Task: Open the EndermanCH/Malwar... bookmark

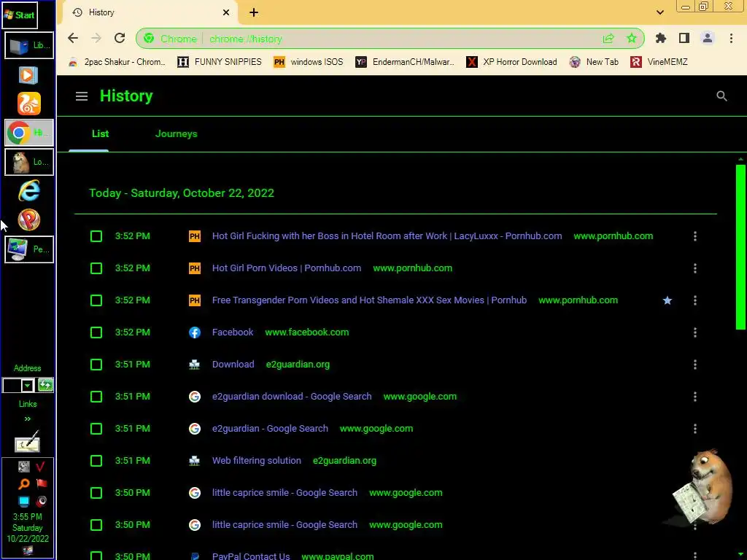Action: pyautogui.click(x=405, y=62)
